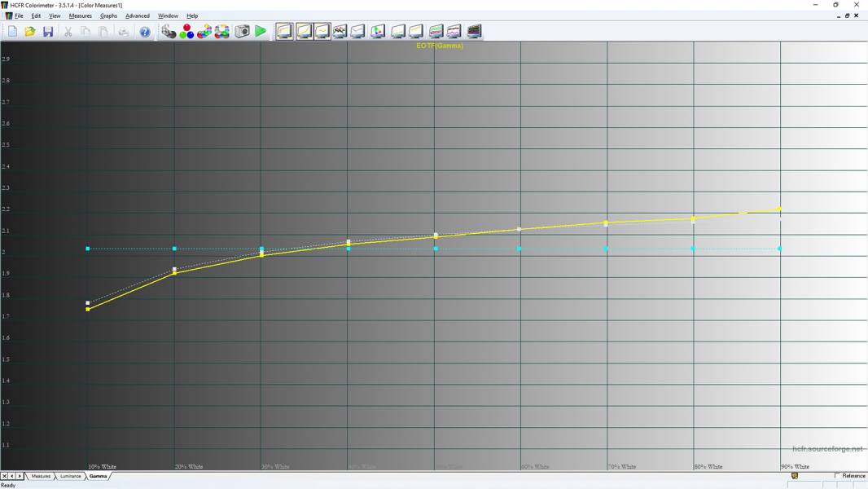Save the measures with the floppy icon
The width and height of the screenshot is (868, 489).
point(48,32)
